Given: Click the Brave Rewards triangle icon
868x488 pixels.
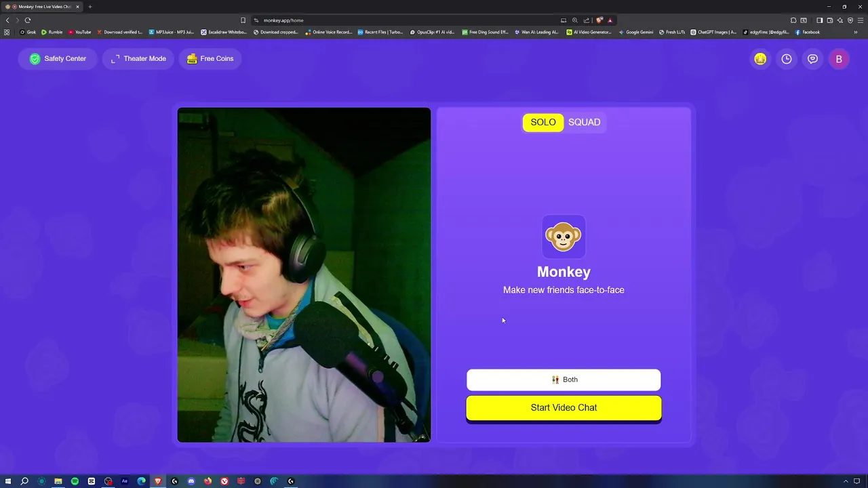Looking at the screenshot, I should 610,20.
